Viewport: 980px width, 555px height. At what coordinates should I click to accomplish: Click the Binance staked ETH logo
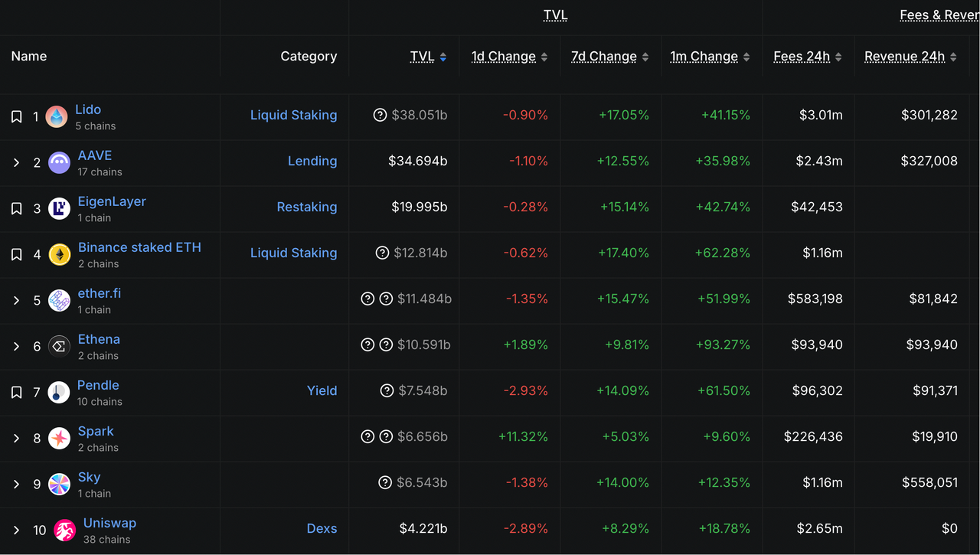point(60,254)
